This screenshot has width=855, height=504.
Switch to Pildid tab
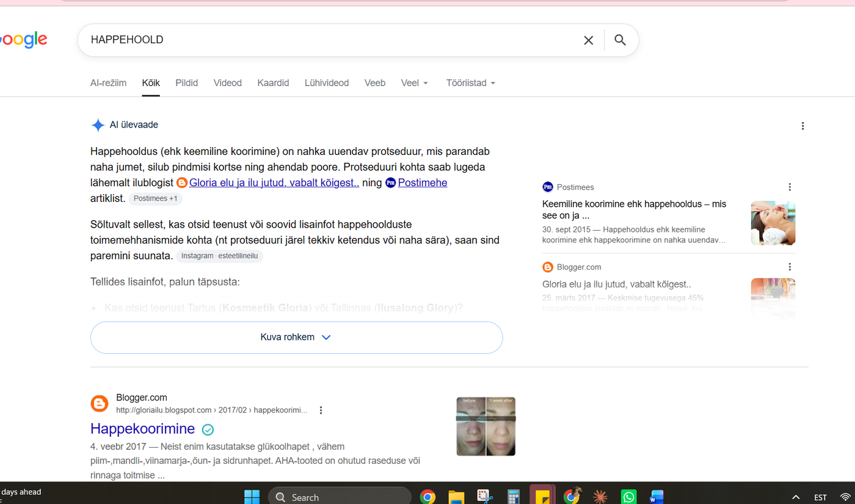186,83
